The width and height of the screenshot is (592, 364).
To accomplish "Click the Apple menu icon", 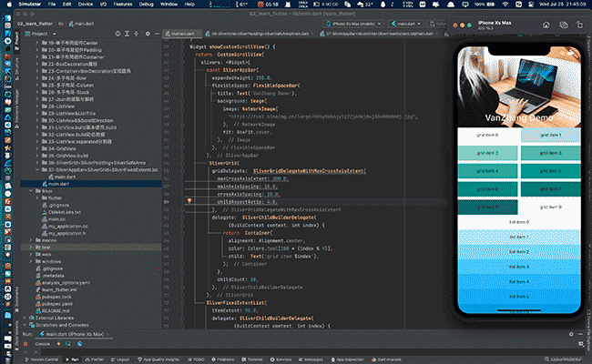I will [x=9, y=5].
